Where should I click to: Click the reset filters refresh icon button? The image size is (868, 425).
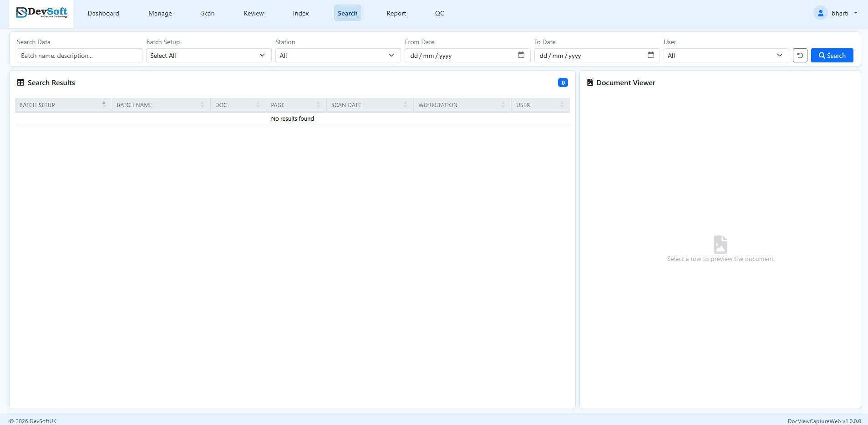tap(800, 56)
